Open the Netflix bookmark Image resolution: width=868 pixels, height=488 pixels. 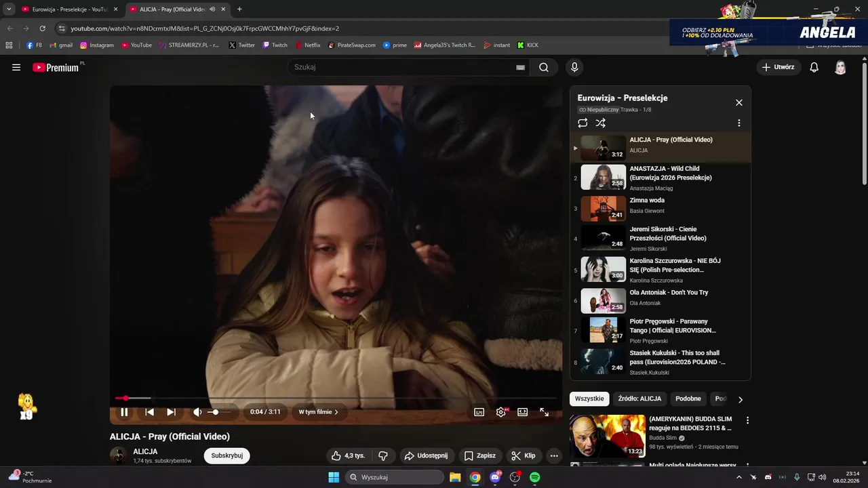coord(308,45)
